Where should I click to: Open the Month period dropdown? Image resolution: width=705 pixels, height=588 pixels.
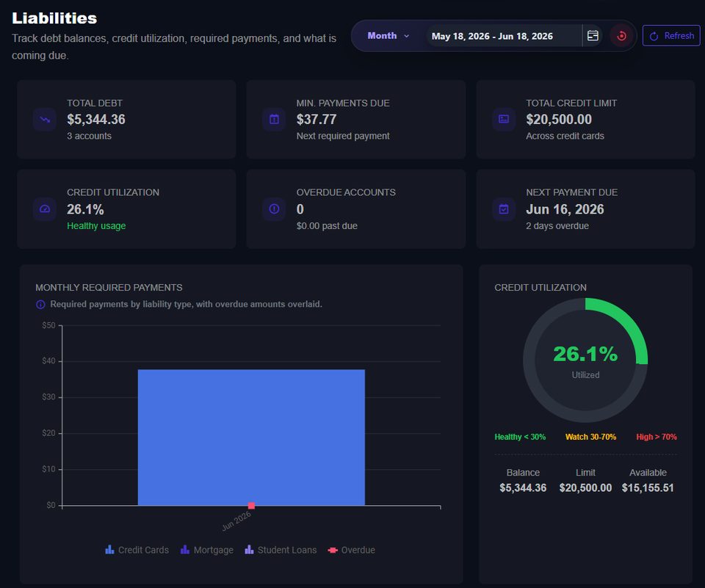[x=388, y=36]
